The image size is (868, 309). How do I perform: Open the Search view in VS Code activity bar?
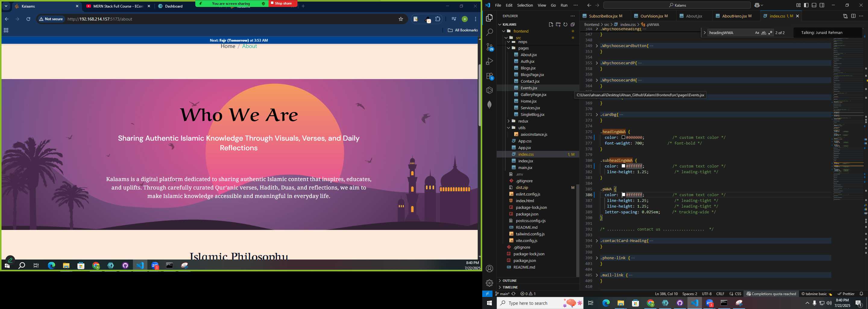point(489,32)
